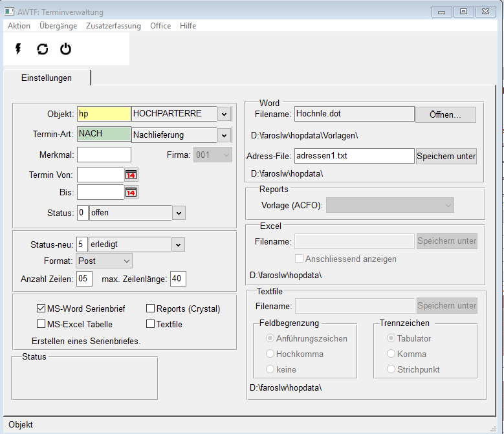Click Speichern unter beside Adress-File

446,156
